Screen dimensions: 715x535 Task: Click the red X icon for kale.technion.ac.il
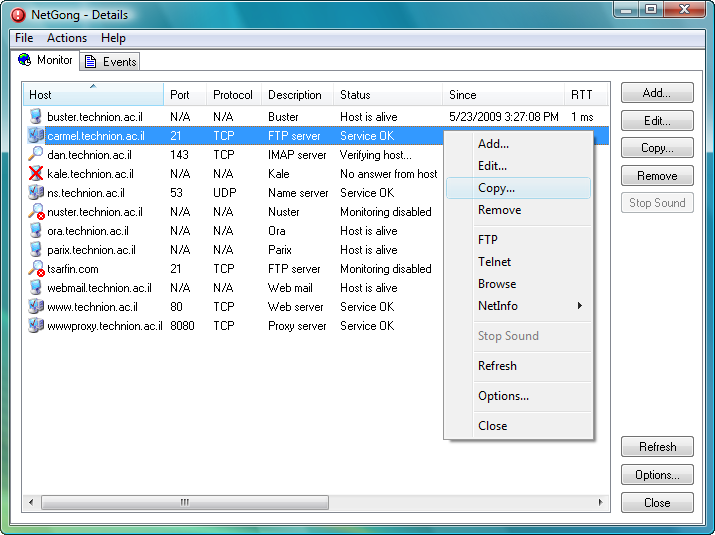pos(36,174)
